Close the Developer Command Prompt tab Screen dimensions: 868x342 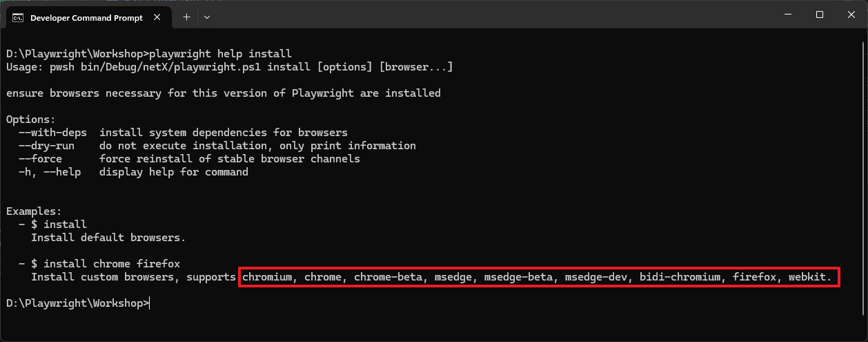pyautogui.click(x=161, y=18)
